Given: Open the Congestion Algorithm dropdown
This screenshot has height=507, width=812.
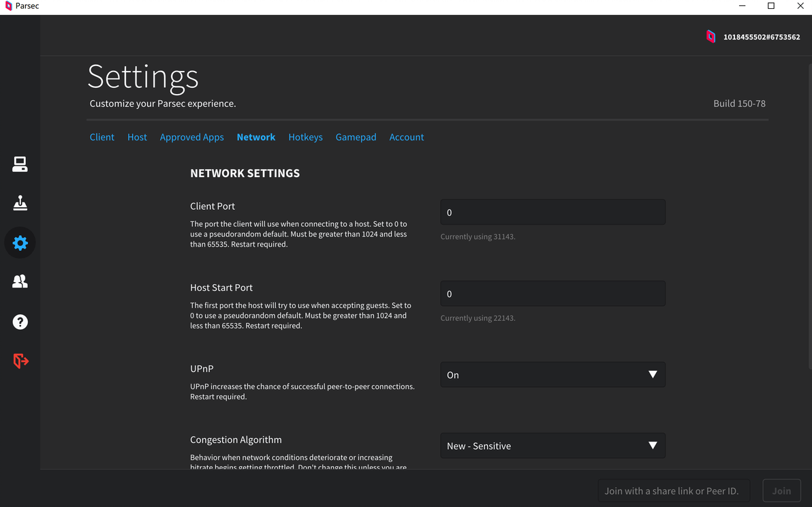Looking at the screenshot, I should (x=552, y=446).
